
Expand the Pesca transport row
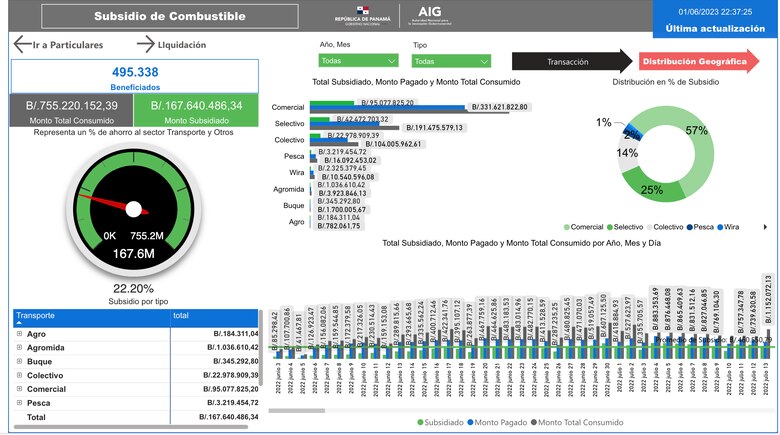point(19,402)
